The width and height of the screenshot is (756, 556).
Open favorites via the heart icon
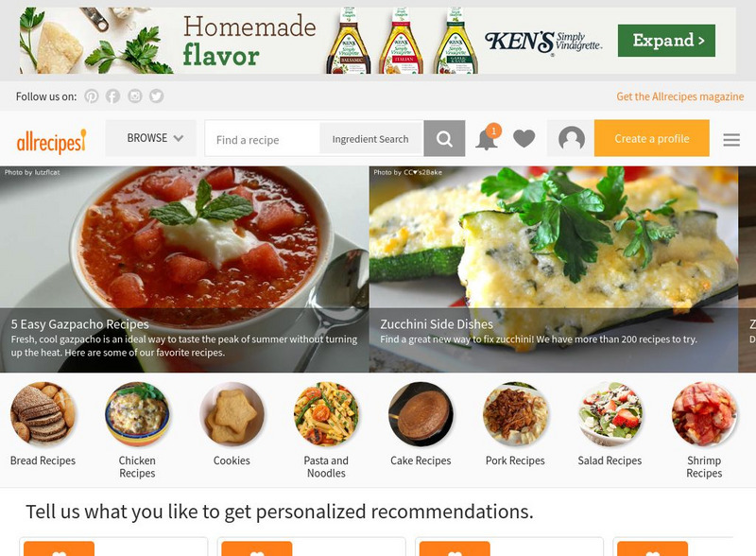pyautogui.click(x=524, y=139)
